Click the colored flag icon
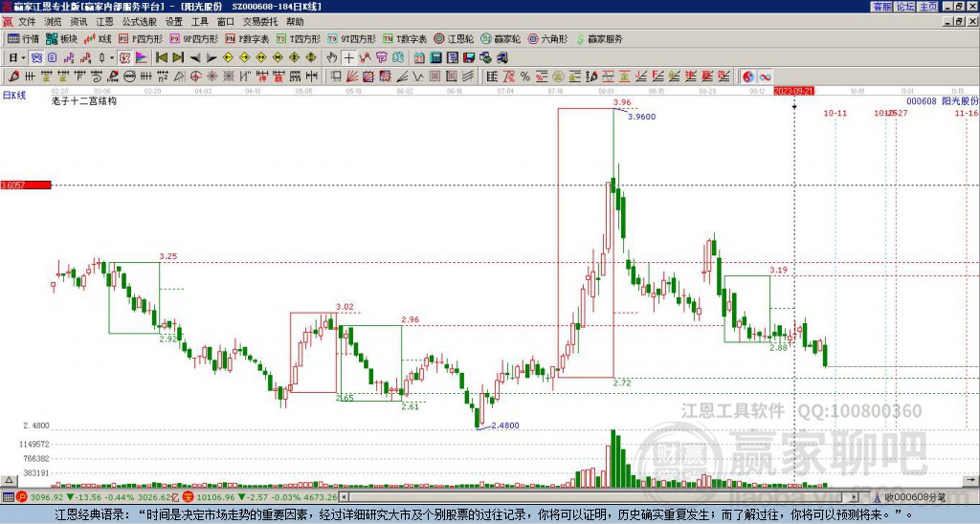This screenshot has width=980, height=524. click(142, 57)
